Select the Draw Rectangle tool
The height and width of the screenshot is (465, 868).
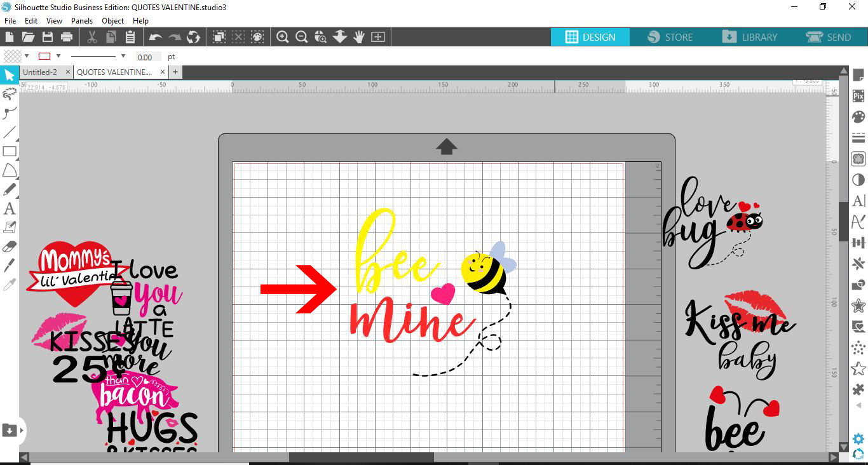coord(10,151)
